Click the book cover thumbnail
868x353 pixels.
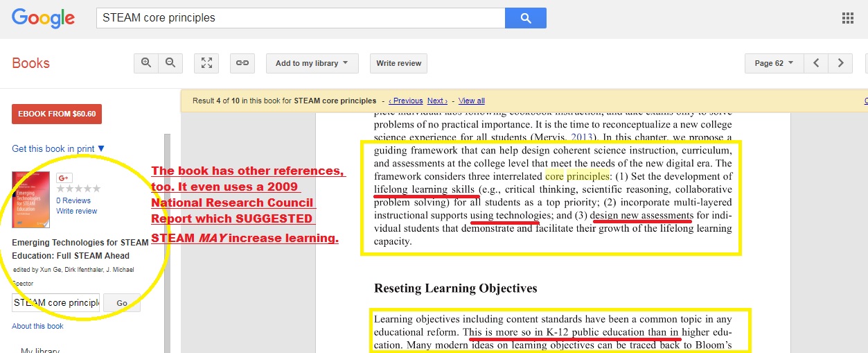tap(31, 199)
